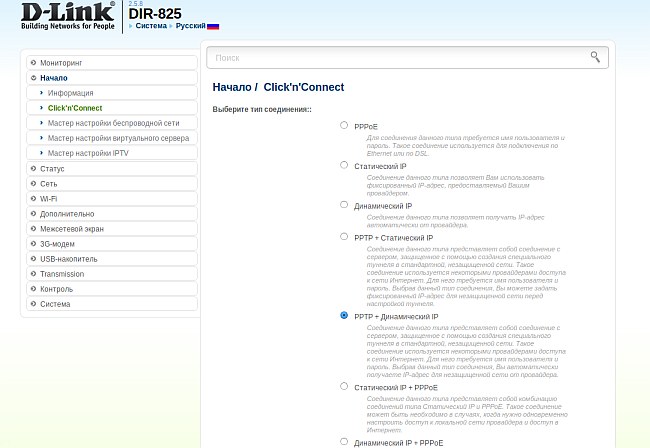Screen dimensions: 650x448
Task: Expand the Система sidebar section
Action: 112,304
